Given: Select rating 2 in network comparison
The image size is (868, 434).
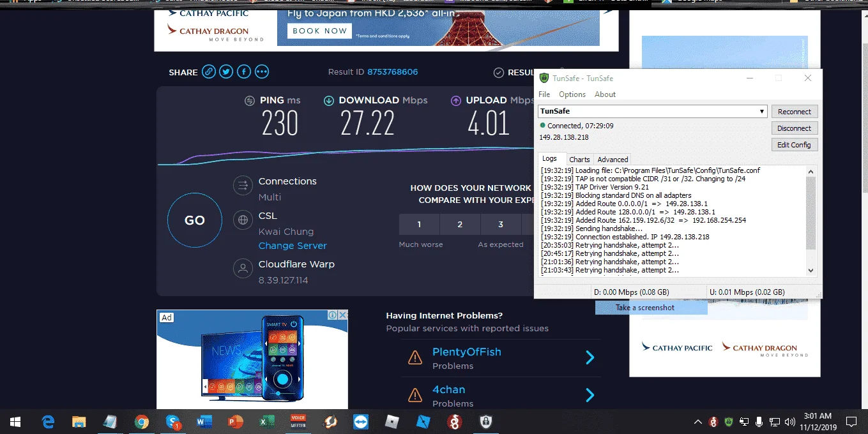Looking at the screenshot, I should [x=460, y=225].
